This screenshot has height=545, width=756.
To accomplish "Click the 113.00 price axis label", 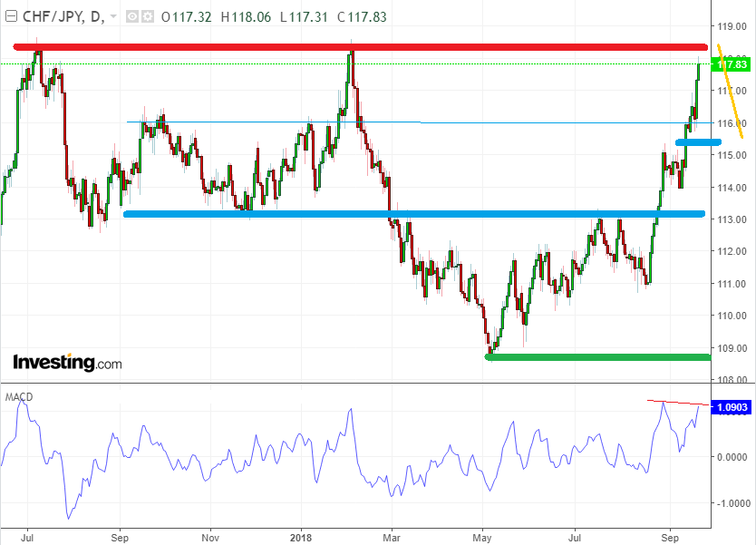I will [x=732, y=219].
